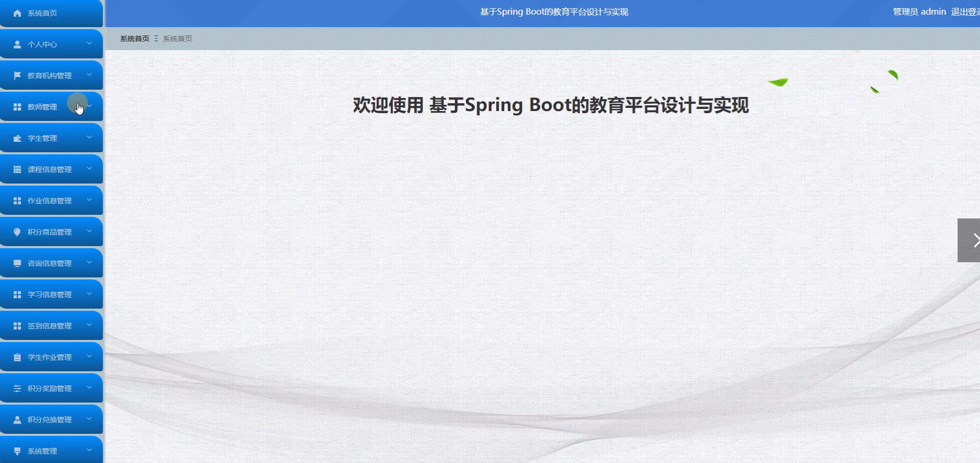
Task: Open the 课程信息管理 menu label
Action: (50, 169)
